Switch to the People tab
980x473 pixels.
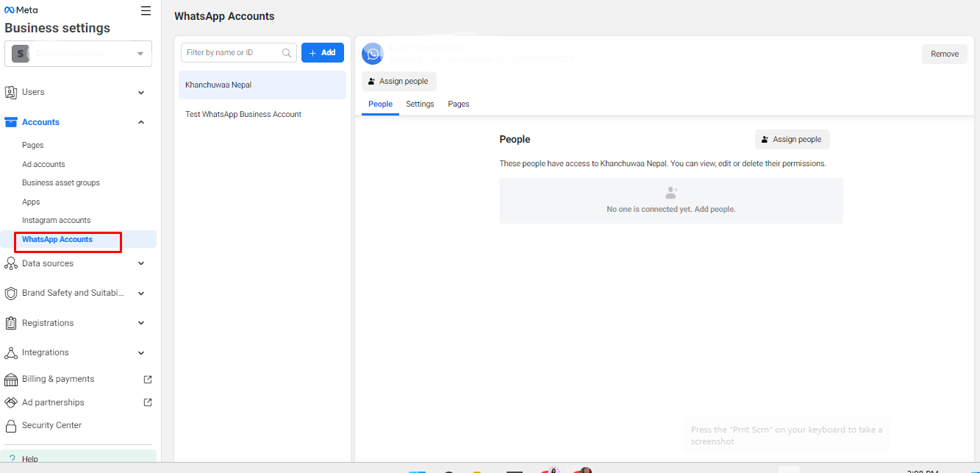click(x=380, y=104)
